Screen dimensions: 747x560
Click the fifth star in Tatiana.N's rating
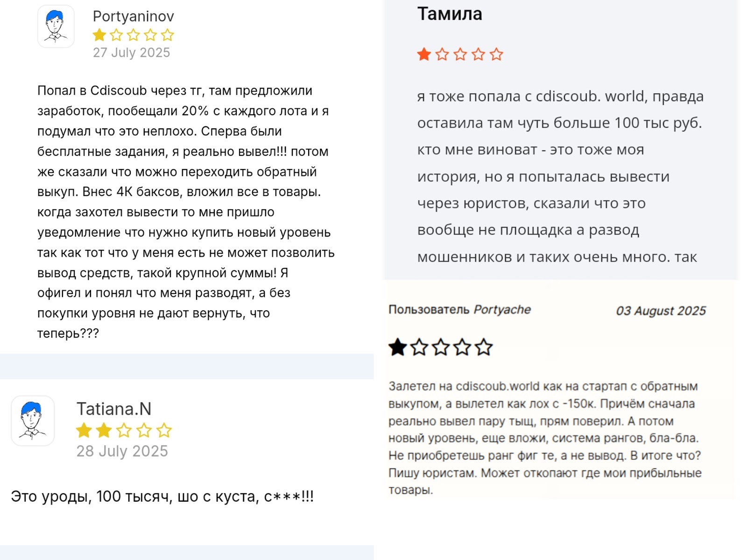pos(164,430)
